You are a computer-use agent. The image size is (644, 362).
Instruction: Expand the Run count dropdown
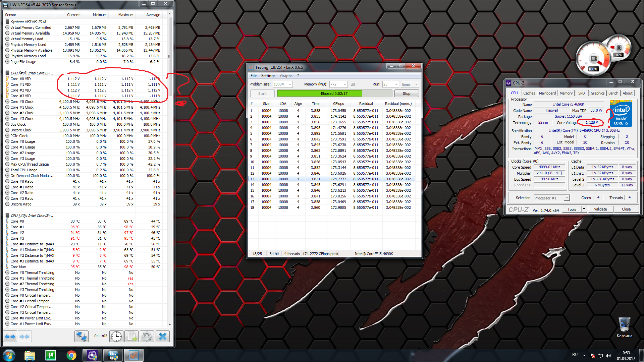[x=396, y=84]
